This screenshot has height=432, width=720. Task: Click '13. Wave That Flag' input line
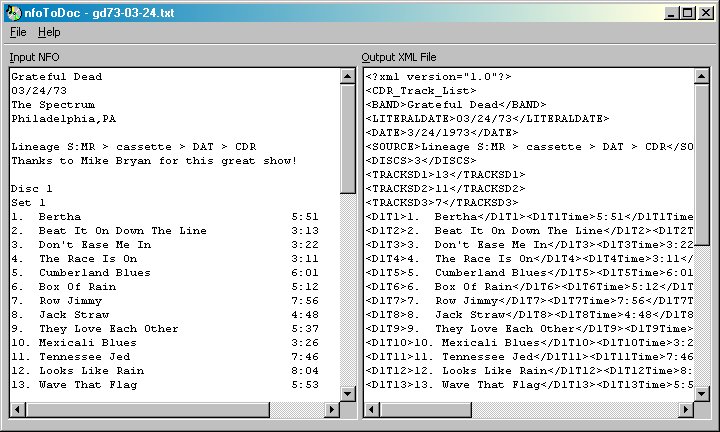[x=74, y=385]
